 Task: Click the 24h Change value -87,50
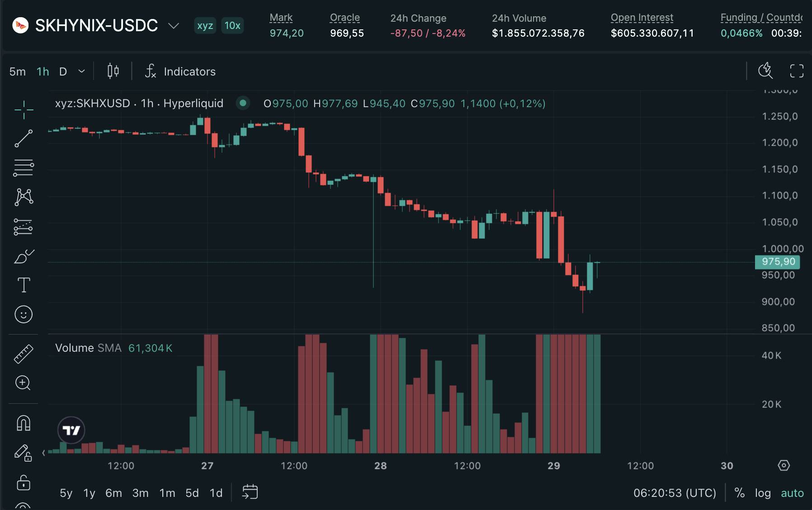(x=406, y=33)
